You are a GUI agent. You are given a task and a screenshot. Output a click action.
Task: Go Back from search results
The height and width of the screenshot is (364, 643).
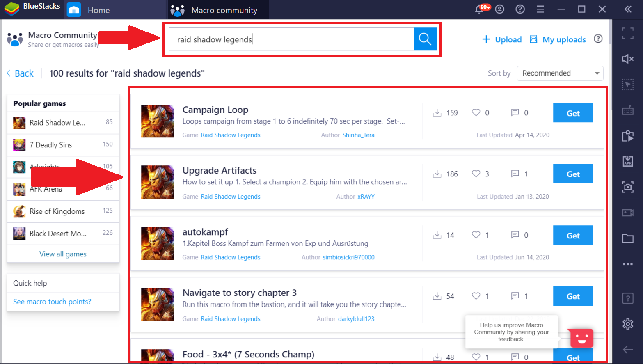click(x=20, y=73)
